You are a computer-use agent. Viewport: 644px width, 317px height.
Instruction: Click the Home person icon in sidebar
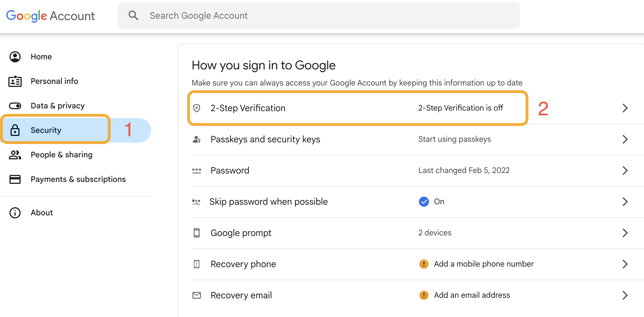15,57
